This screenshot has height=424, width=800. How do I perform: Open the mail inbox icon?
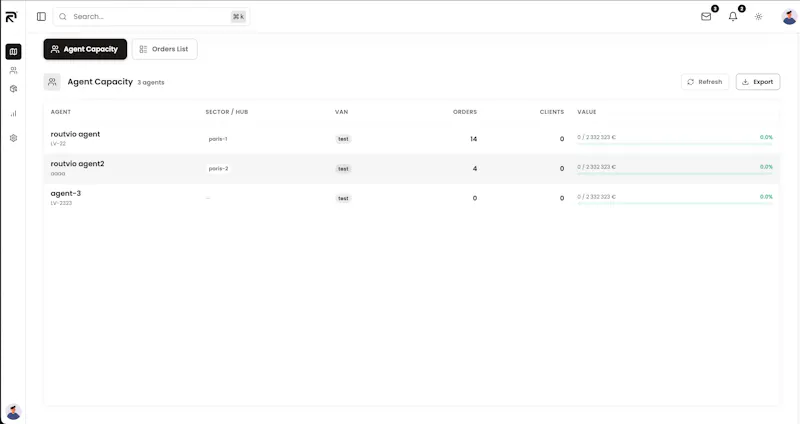point(706,17)
